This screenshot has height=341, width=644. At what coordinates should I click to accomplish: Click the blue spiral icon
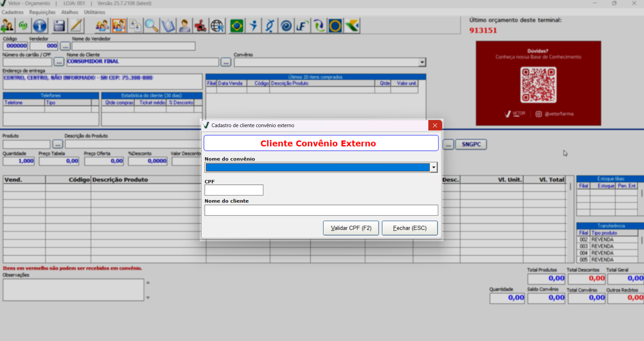(x=286, y=26)
